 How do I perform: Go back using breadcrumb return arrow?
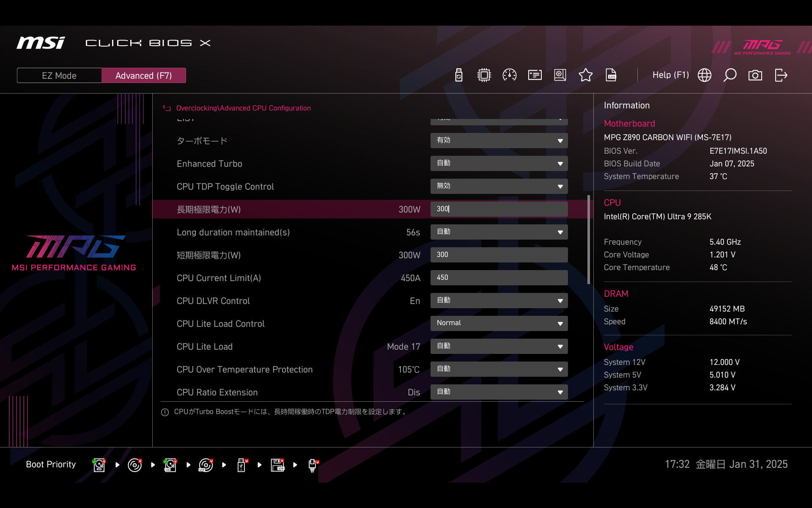[x=167, y=108]
